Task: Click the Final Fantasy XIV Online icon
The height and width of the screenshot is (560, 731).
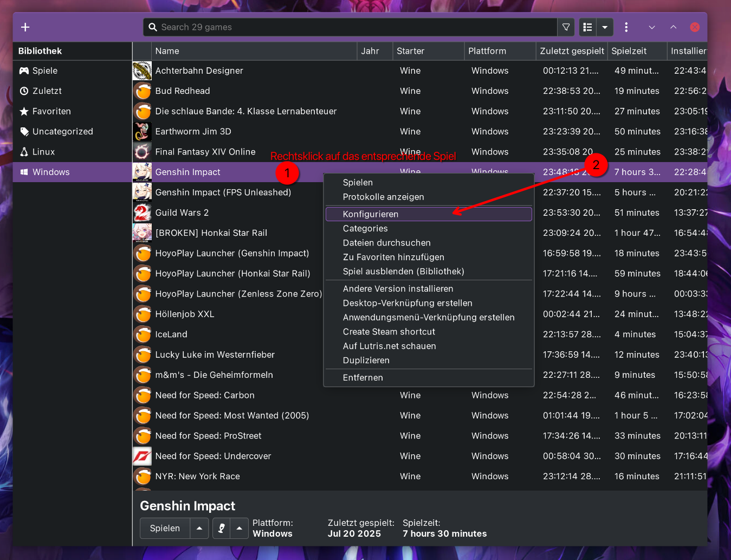Action: 142,152
